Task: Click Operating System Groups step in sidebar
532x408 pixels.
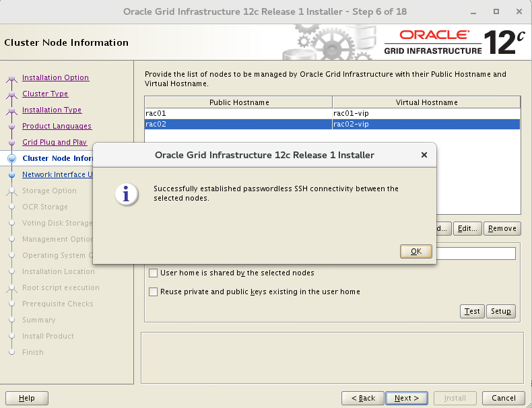Action: point(57,255)
